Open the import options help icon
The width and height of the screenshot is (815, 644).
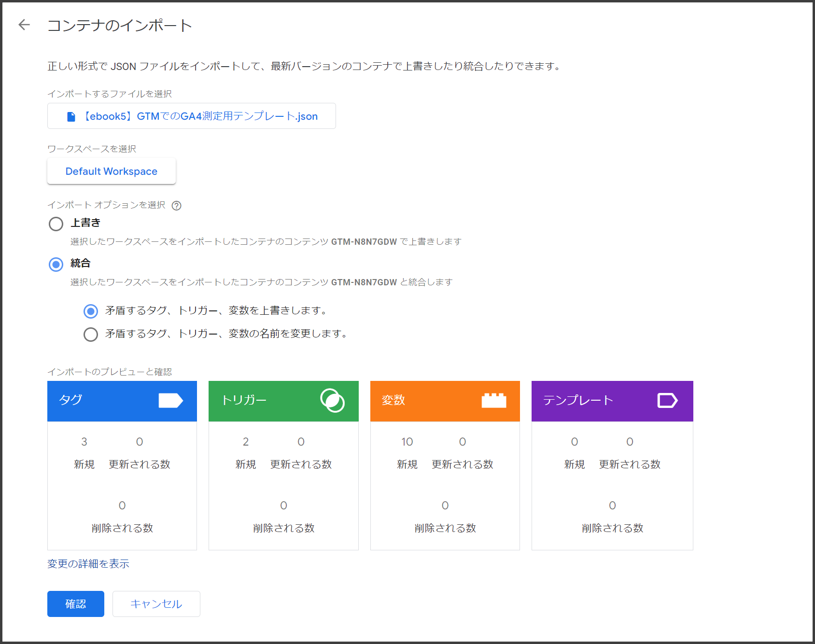(x=177, y=206)
